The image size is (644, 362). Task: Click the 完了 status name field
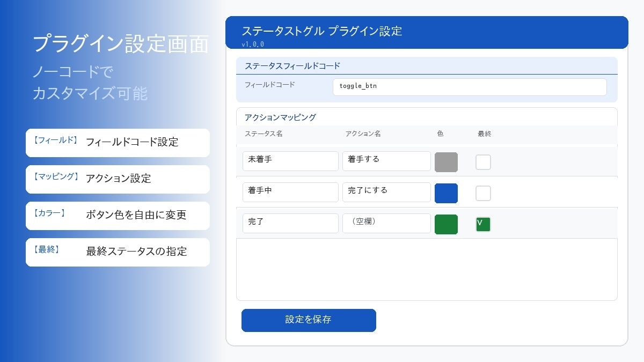tap(290, 224)
